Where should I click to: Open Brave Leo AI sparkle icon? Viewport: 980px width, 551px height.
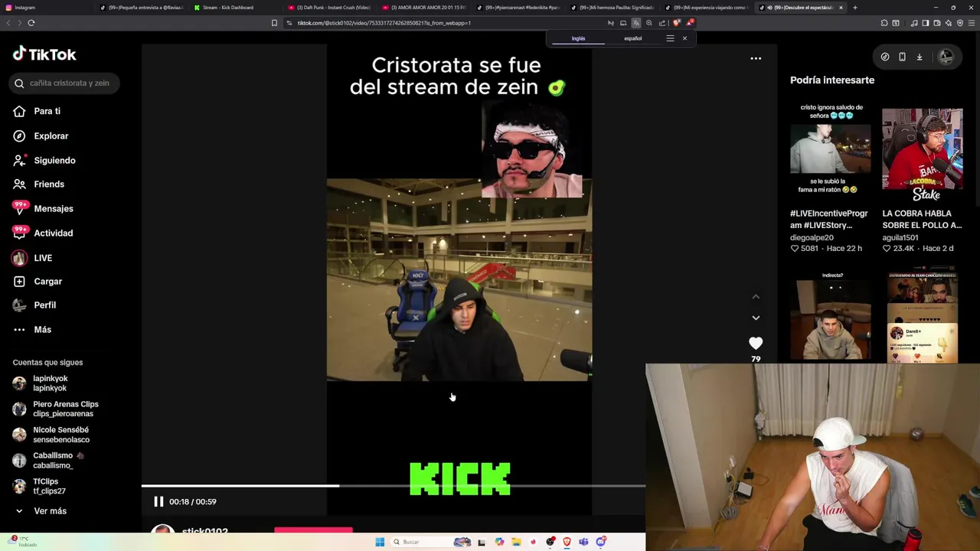point(949,23)
